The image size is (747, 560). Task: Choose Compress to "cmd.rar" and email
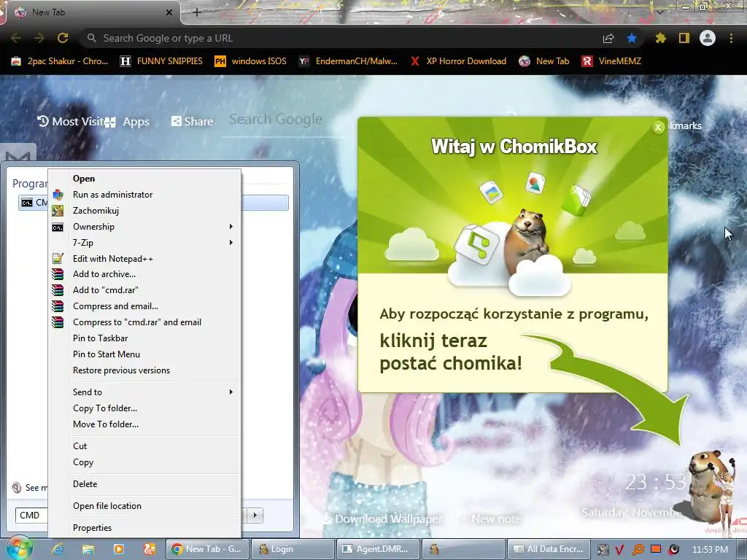coord(145,322)
